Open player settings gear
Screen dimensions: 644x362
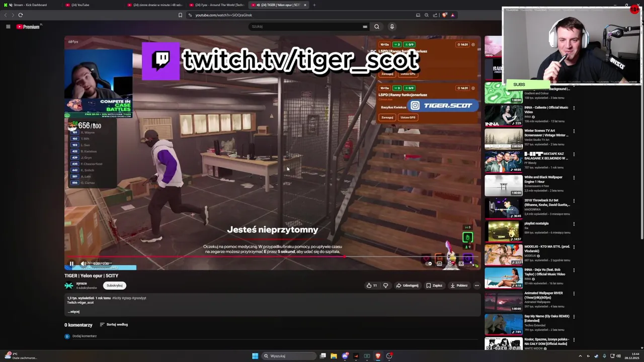450,263
